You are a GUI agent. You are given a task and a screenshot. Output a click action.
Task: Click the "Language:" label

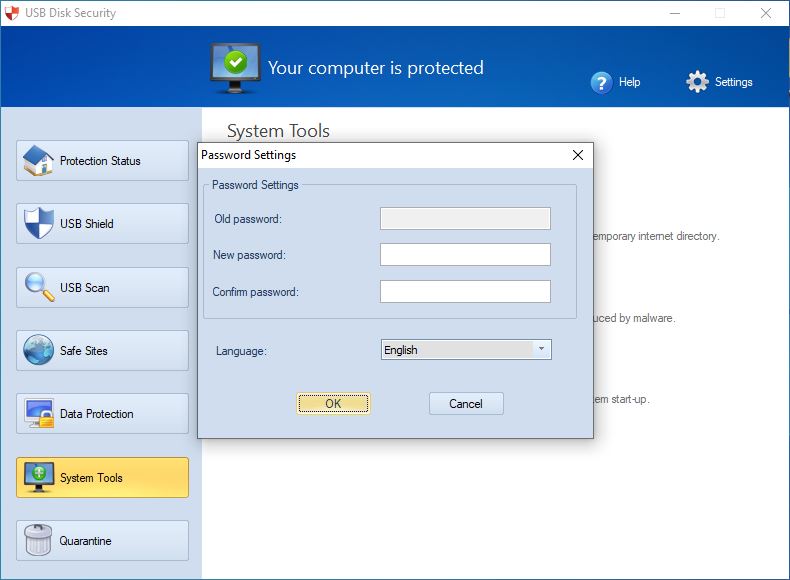pyautogui.click(x=241, y=351)
